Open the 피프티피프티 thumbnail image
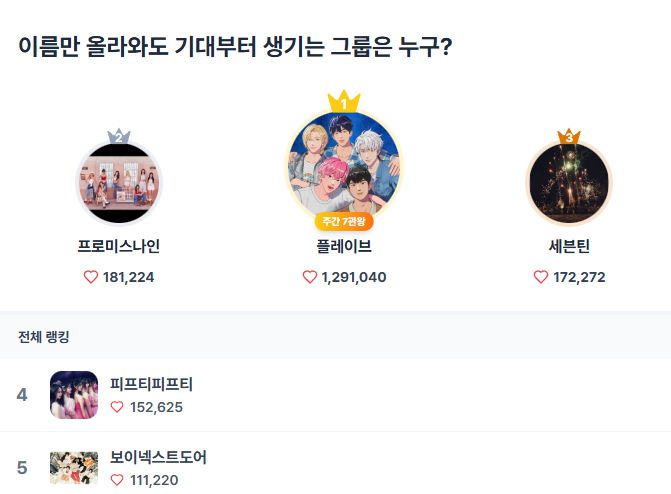 [74, 395]
